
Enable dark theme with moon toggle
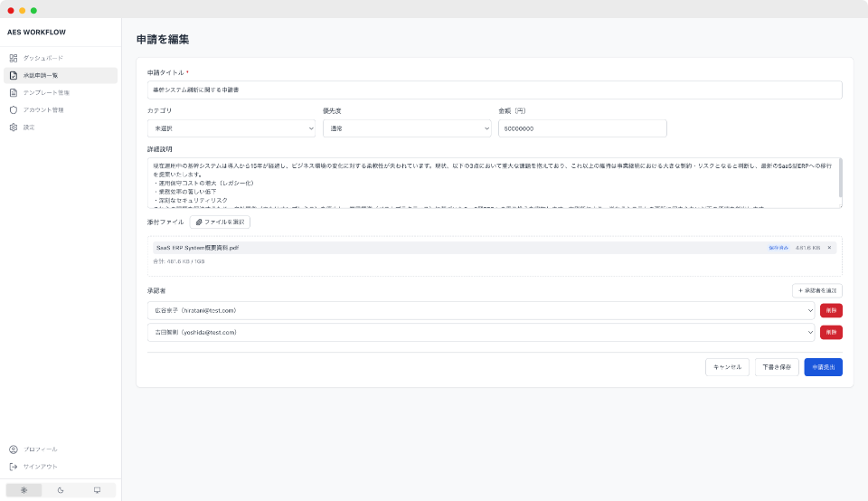pyautogui.click(x=61, y=490)
